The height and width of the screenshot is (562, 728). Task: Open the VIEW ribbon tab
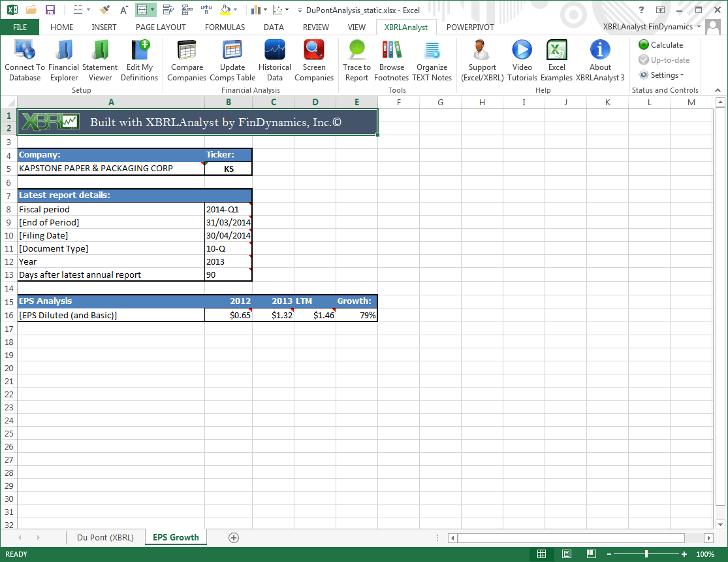click(356, 27)
